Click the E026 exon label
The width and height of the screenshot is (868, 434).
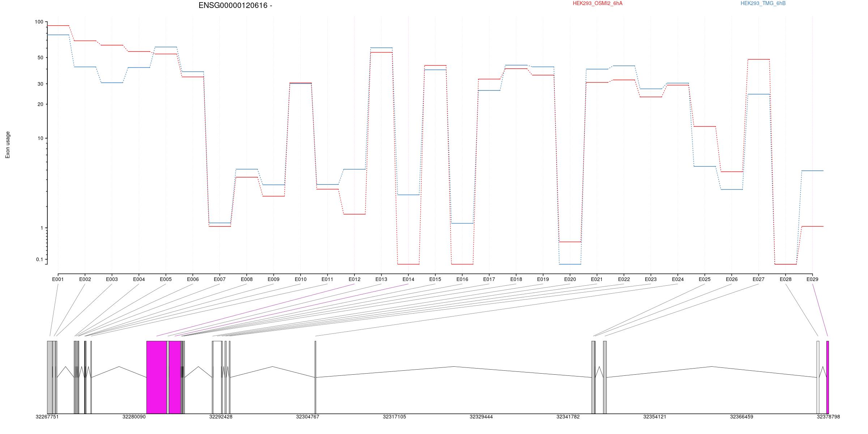coord(732,279)
